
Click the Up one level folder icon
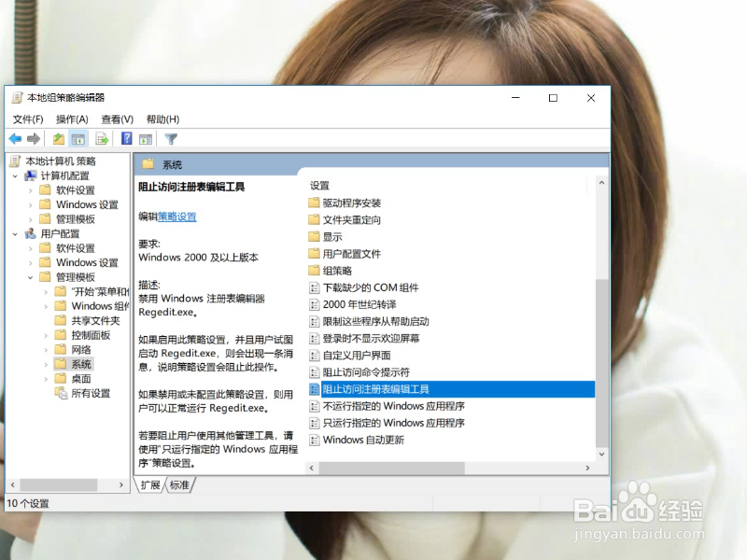pos(58,138)
